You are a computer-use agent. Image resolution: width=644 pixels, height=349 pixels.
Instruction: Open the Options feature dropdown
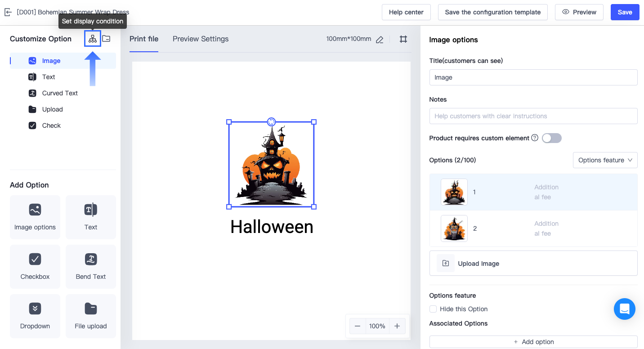pos(605,160)
